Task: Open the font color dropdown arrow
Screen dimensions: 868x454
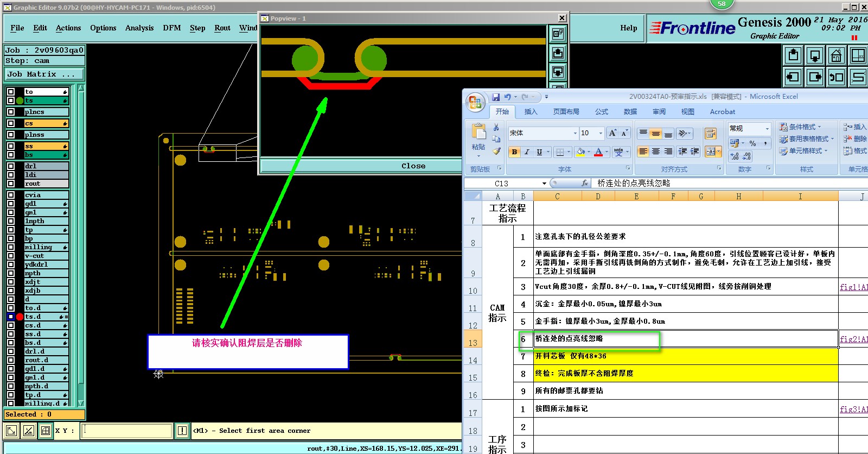Action: [x=606, y=152]
